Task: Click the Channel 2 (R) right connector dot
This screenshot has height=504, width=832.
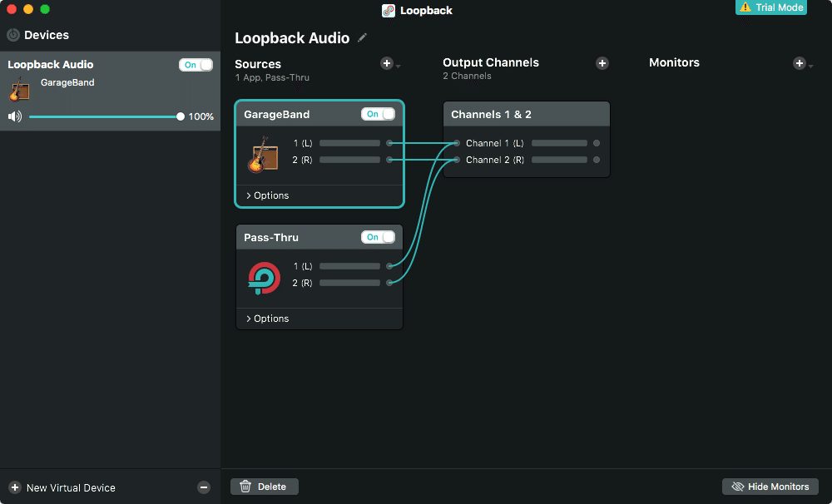Action: click(x=597, y=160)
